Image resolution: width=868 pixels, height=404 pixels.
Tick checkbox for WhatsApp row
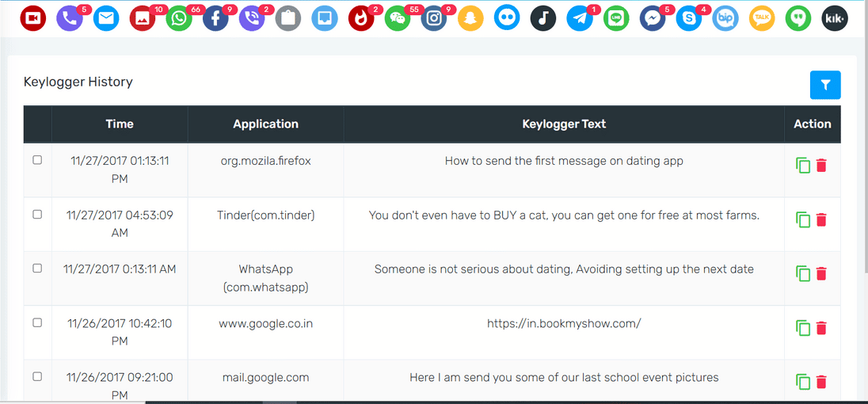(x=37, y=268)
